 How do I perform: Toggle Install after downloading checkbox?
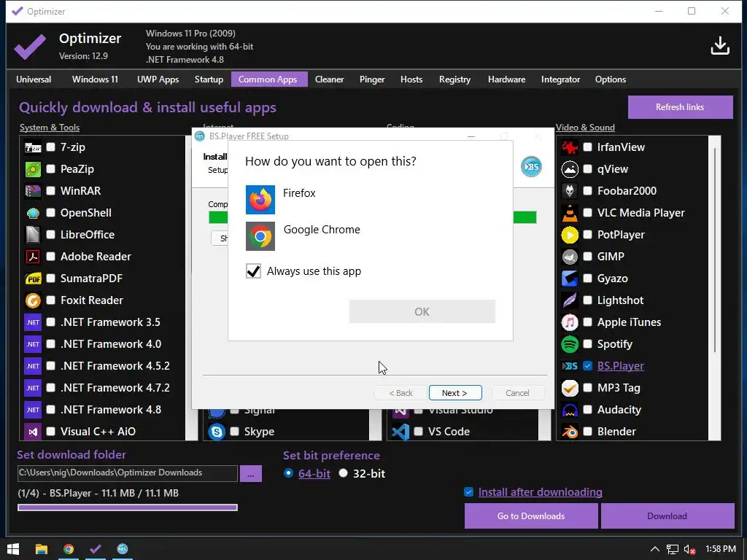(x=469, y=492)
